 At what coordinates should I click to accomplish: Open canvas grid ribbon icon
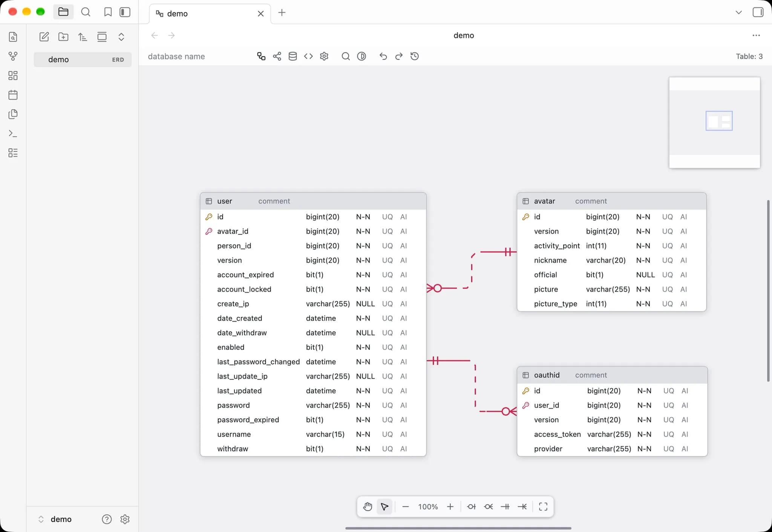(x=13, y=76)
